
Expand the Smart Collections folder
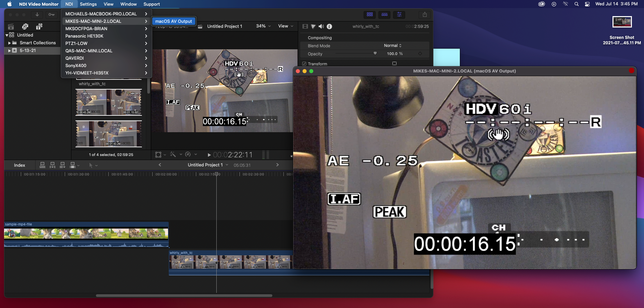pyautogui.click(x=9, y=43)
